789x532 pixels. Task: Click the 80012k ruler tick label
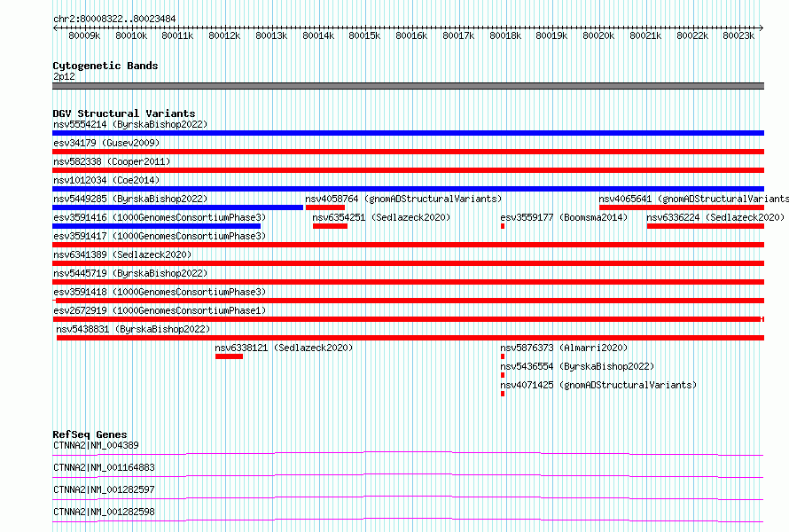[224, 35]
